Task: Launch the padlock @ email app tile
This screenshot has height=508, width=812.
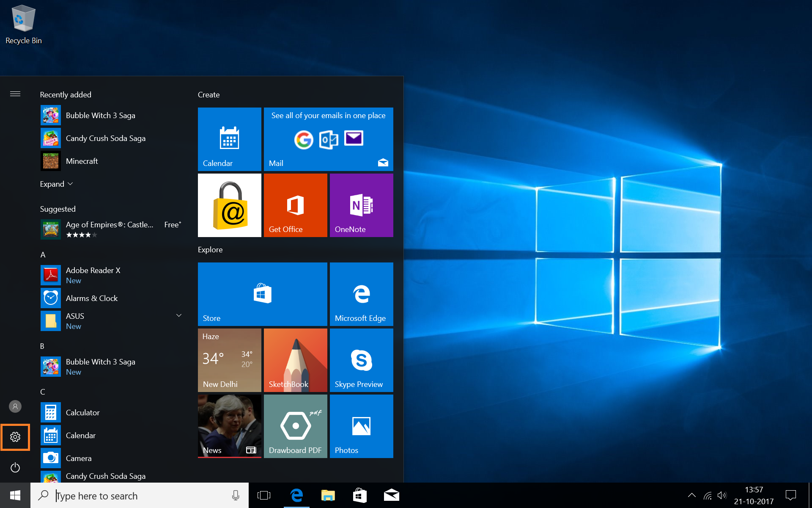Action: (x=230, y=205)
